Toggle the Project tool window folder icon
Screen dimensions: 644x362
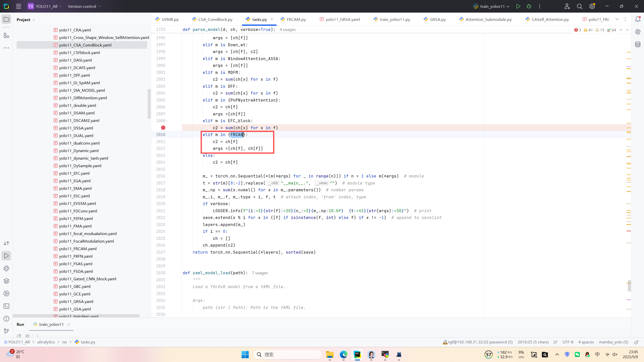(x=7, y=19)
